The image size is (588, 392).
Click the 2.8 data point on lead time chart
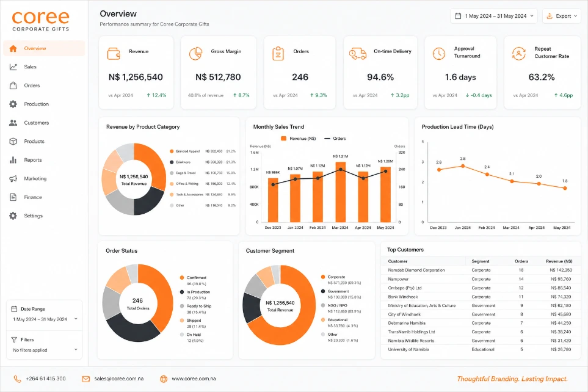[463, 166]
